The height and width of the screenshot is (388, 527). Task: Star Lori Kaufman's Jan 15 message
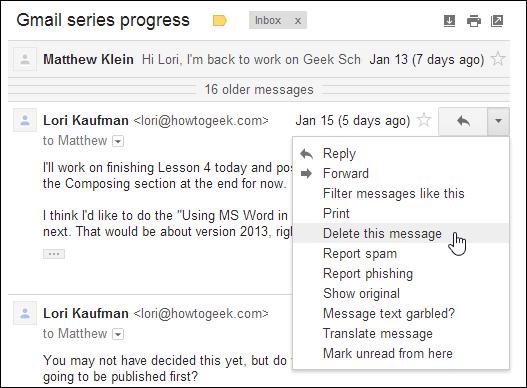pyautogui.click(x=424, y=120)
